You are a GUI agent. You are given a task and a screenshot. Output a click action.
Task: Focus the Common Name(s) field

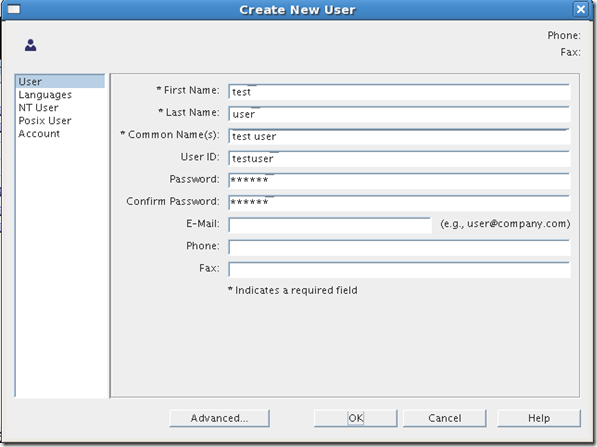(x=399, y=136)
